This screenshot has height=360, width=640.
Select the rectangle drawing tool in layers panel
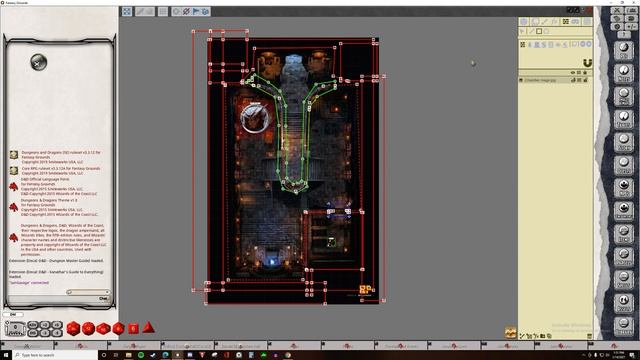[539, 31]
